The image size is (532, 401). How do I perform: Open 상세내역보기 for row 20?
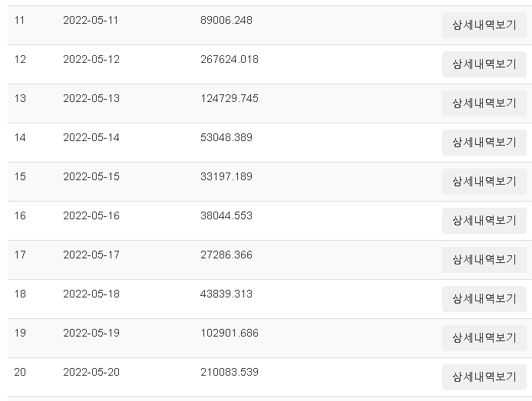point(484,377)
